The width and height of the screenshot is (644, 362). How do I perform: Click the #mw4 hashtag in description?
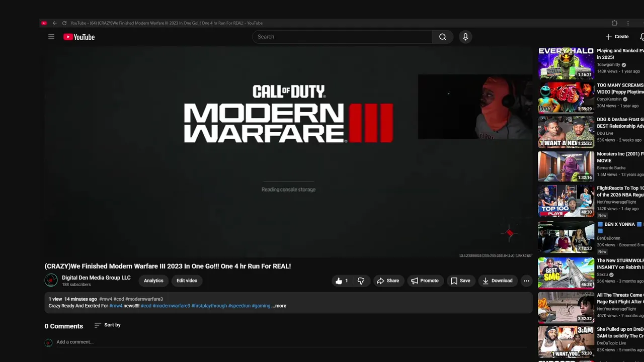click(116, 306)
